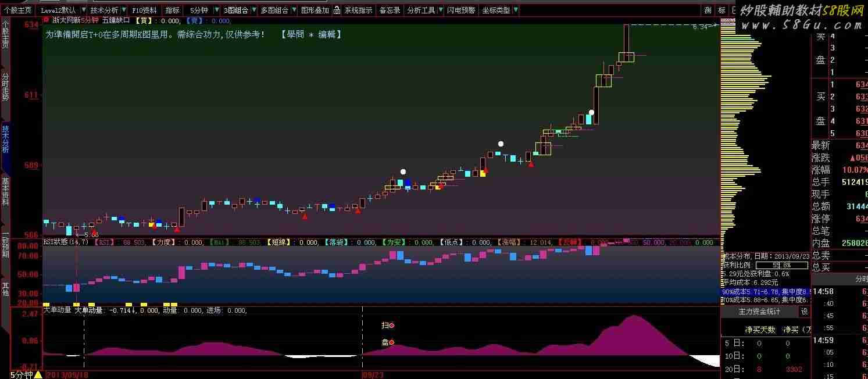This screenshot has height=379, width=868.
Task: Click the 14:59 timestamp in trade list
Action: point(823,340)
